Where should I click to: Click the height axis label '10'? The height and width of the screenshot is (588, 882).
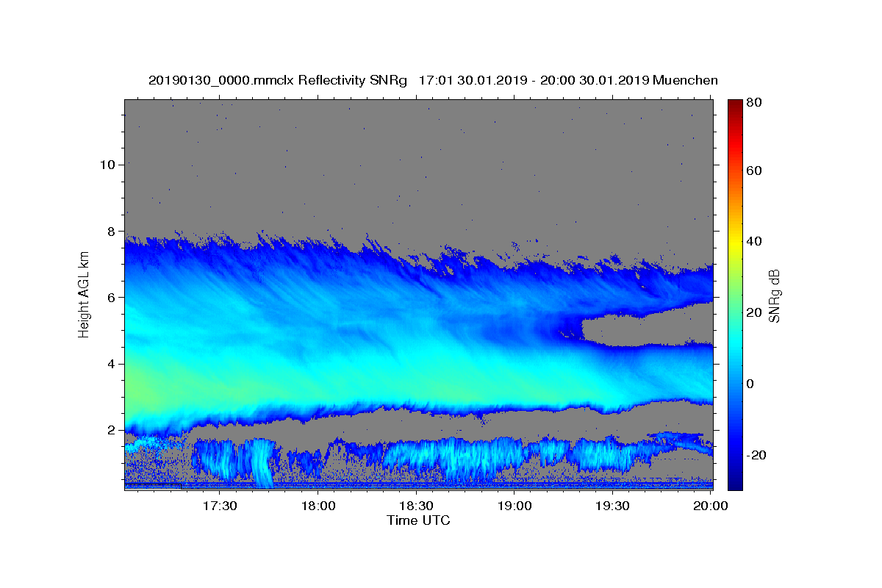click(107, 165)
